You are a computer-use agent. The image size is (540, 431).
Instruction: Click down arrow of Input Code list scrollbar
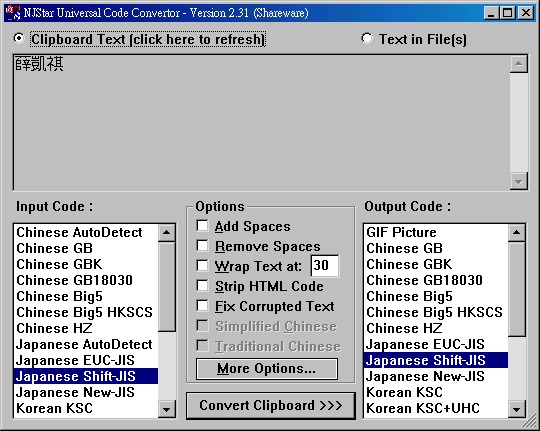(167, 409)
